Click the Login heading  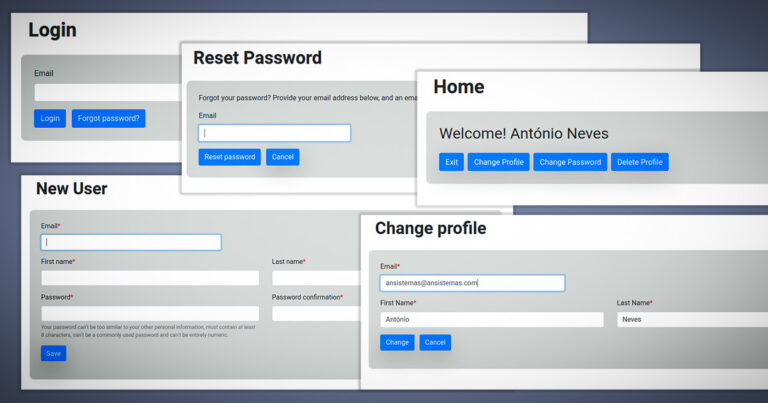[x=52, y=30]
